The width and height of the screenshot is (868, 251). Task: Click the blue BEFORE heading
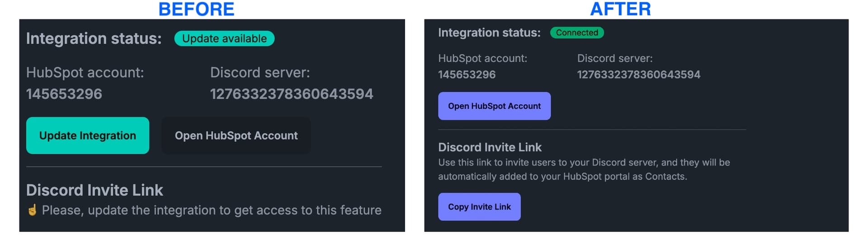[196, 9]
